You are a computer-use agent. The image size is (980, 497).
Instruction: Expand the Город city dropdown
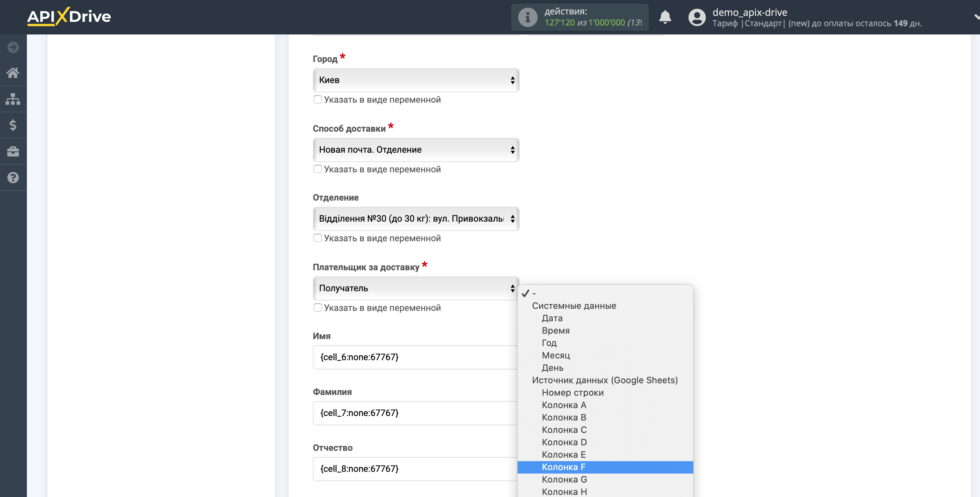(416, 80)
